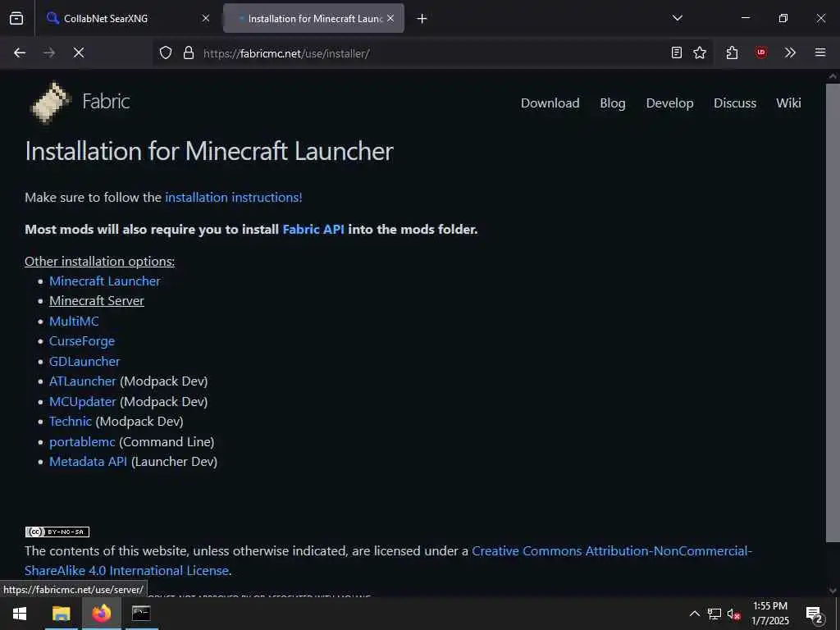Open the taskbar clock and date
This screenshot has width=840, height=630.
click(769, 614)
